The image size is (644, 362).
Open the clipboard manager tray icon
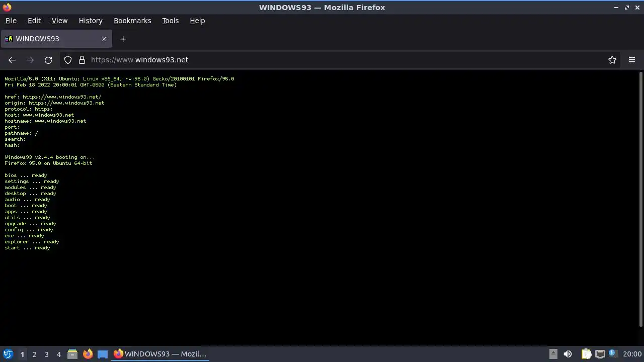tap(586, 354)
